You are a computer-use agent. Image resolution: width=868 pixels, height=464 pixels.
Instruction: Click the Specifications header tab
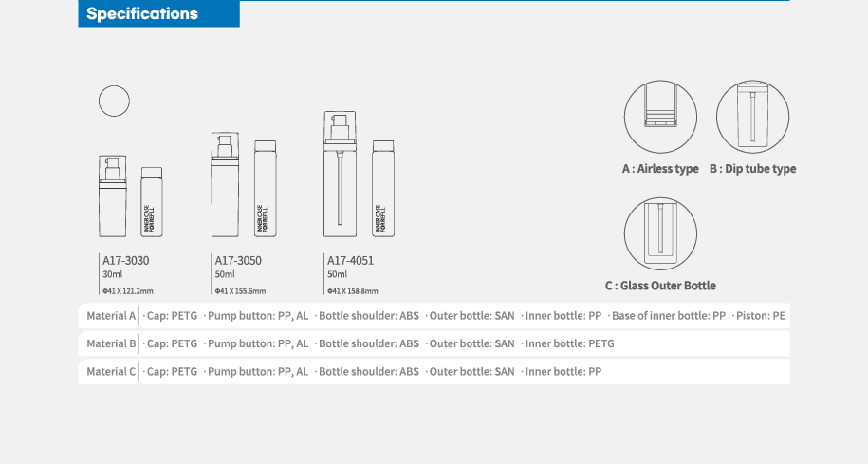tap(158, 13)
